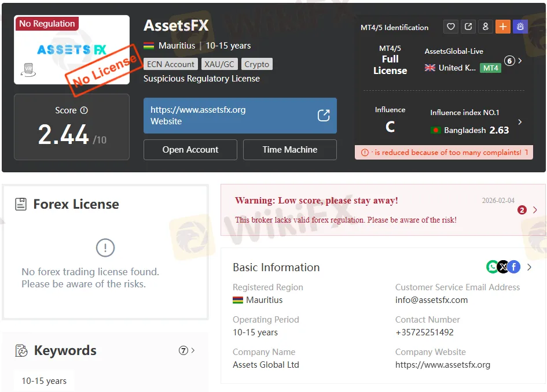Click the Mauritius flag beside AssetsFX
547x392 pixels.
[149, 46]
